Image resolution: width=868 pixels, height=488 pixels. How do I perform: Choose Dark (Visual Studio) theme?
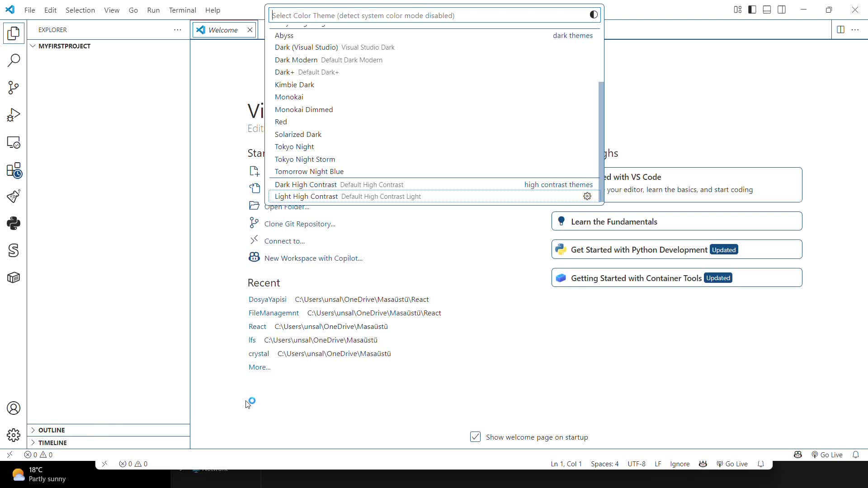(x=434, y=47)
